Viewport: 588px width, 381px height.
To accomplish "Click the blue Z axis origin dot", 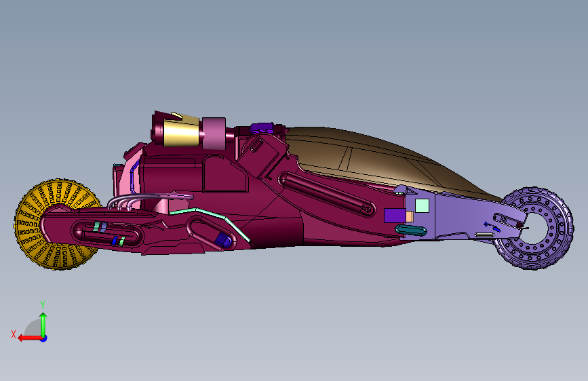I will [44, 338].
